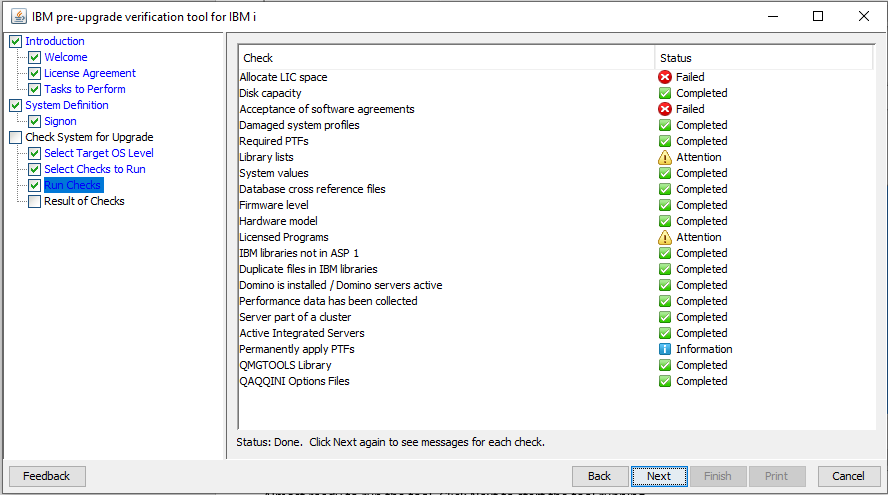Click the Completed checkmark icon for Disk capacity
The width and height of the screenshot is (888, 495).
click(665, 93)
